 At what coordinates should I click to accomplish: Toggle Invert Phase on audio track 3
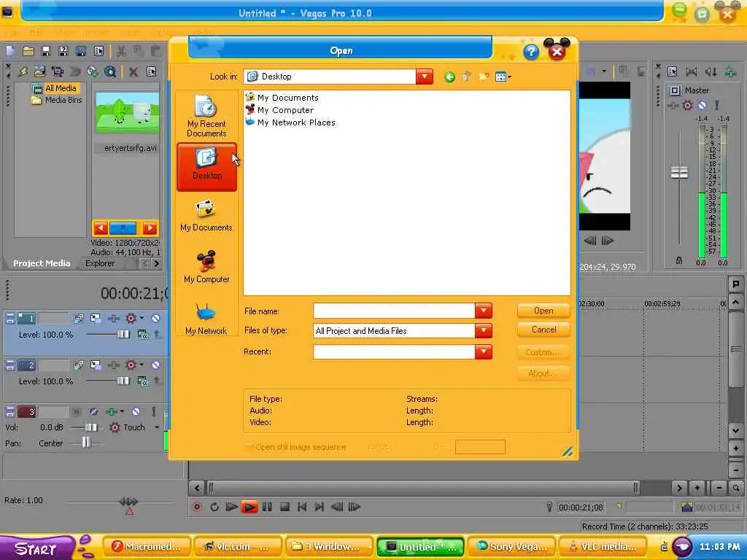click(x=93, y=411)
